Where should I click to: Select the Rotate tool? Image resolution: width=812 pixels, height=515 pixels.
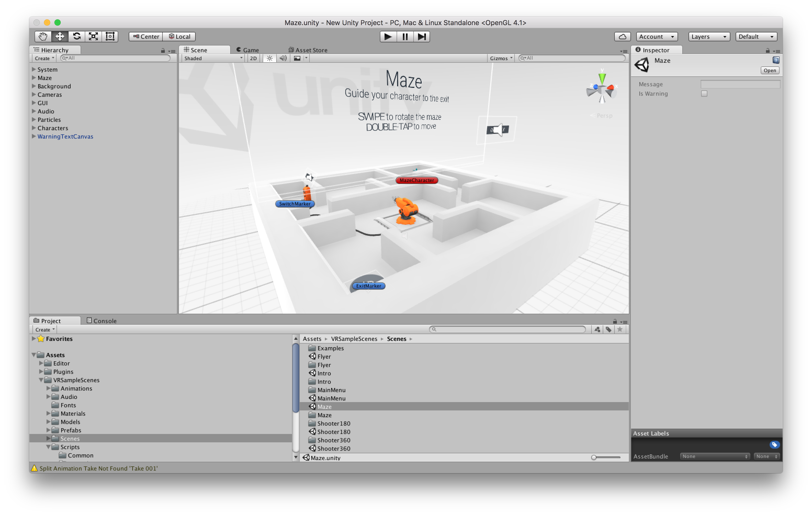pos(77,36)
